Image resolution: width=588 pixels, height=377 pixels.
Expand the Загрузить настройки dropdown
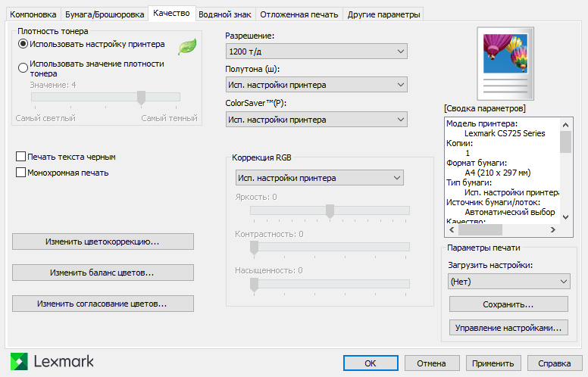tap(508, 282)
